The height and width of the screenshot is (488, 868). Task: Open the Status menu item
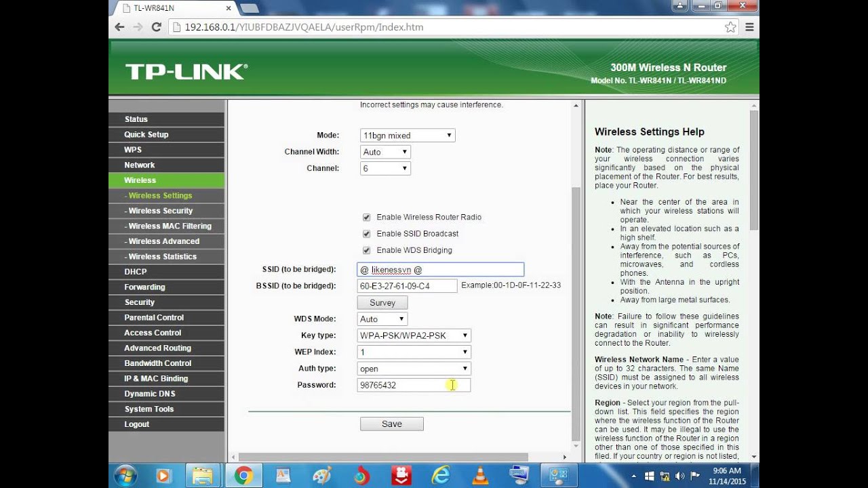click(x=166, y=119)
